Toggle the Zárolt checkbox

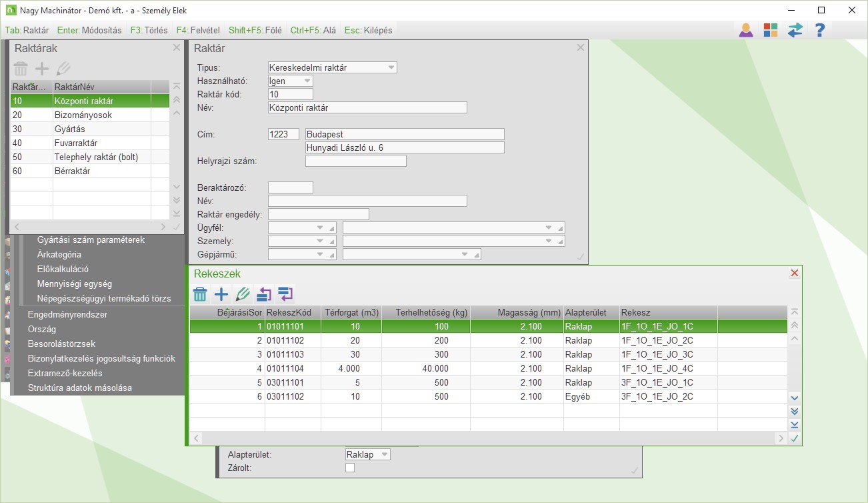[350, 468]
